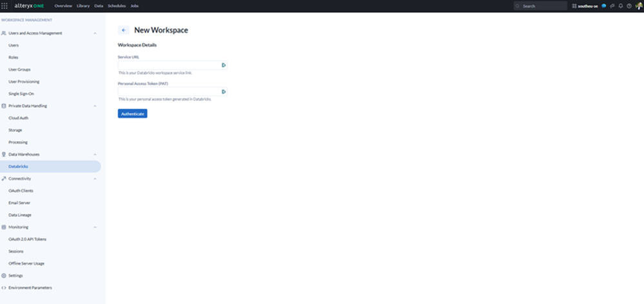
Task: Open the Data tab
Action: [99, 6]
